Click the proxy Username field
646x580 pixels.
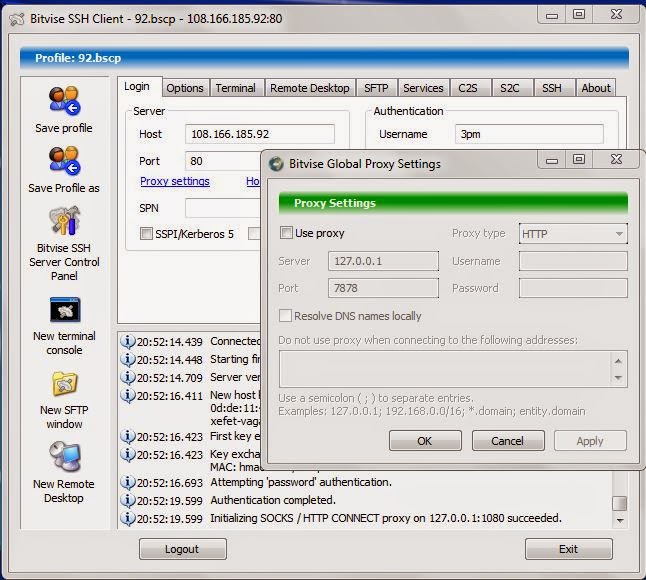[573, 261]
